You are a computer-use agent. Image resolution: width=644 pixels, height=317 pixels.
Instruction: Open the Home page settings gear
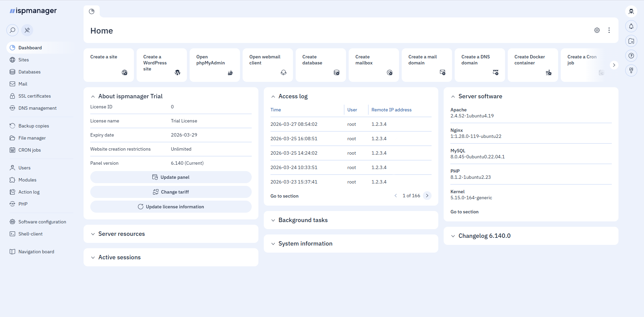pyautogui.click(x=597, y=30)
